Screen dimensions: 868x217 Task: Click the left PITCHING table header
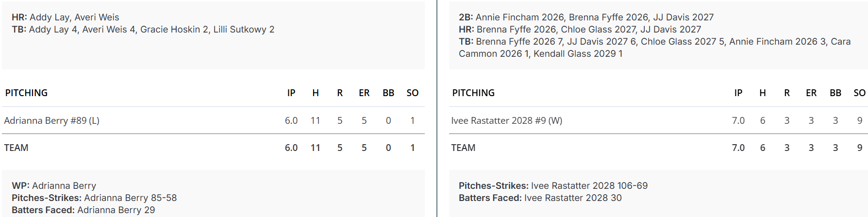point(26,93)
